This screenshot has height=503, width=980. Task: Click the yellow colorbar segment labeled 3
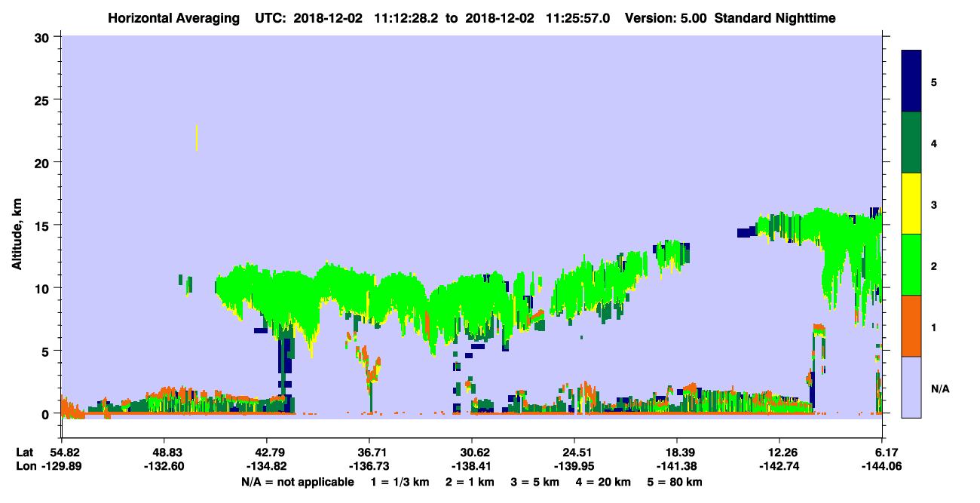click(x=911, y=204)
